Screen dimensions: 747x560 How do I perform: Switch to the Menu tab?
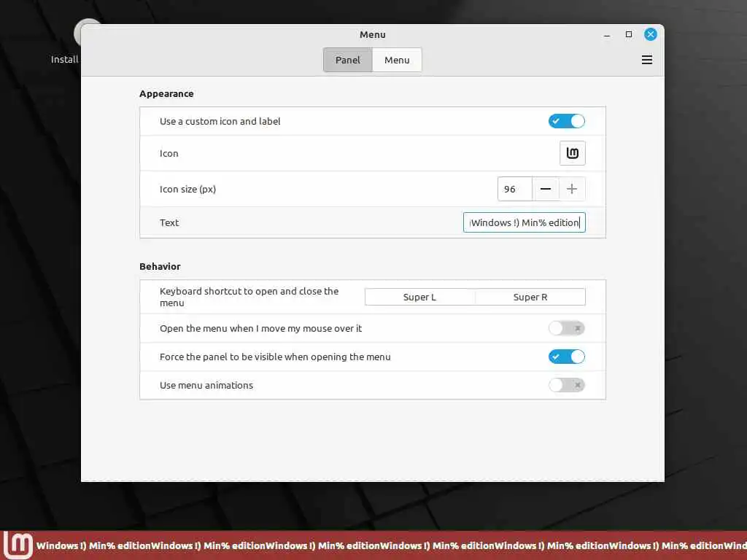(397, 60)
